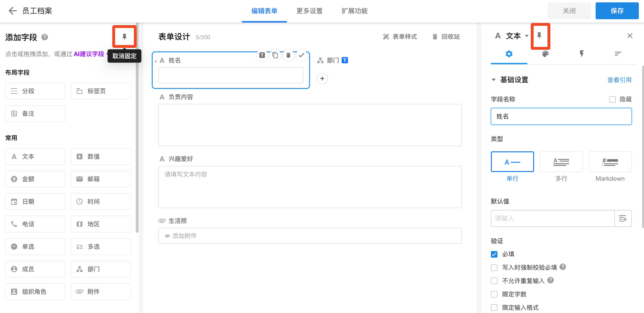Viewport: 644px width, 313px height.
Task: Click the 保存 button
Action: (x=617, y=11)
